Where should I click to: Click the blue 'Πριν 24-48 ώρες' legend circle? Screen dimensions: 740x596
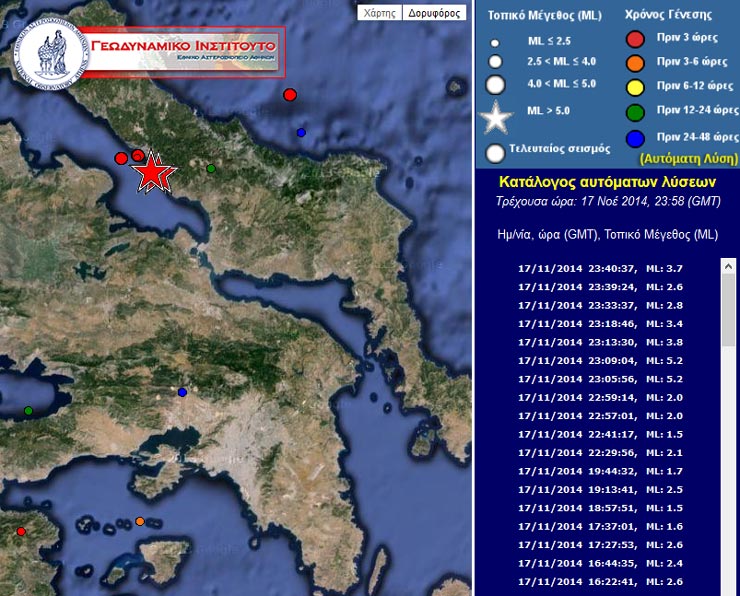(634, 137)
